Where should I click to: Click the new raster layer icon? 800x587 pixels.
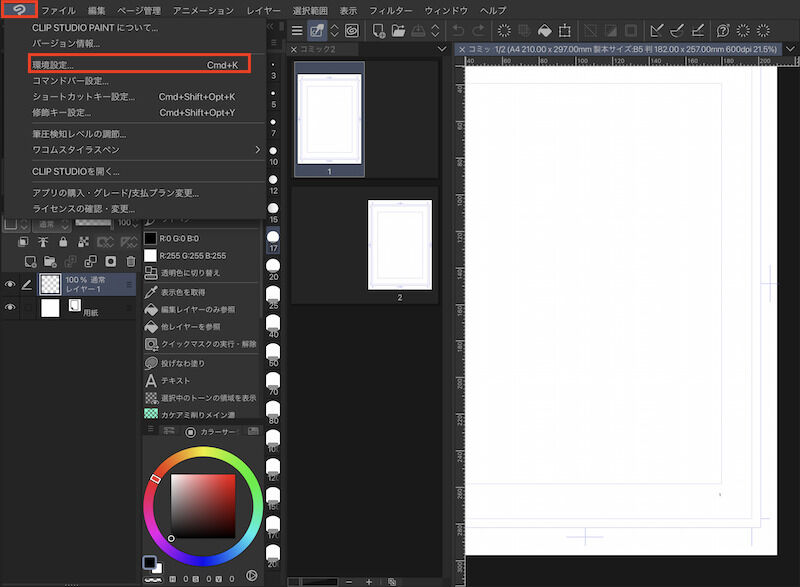click(x=30, y=262)
